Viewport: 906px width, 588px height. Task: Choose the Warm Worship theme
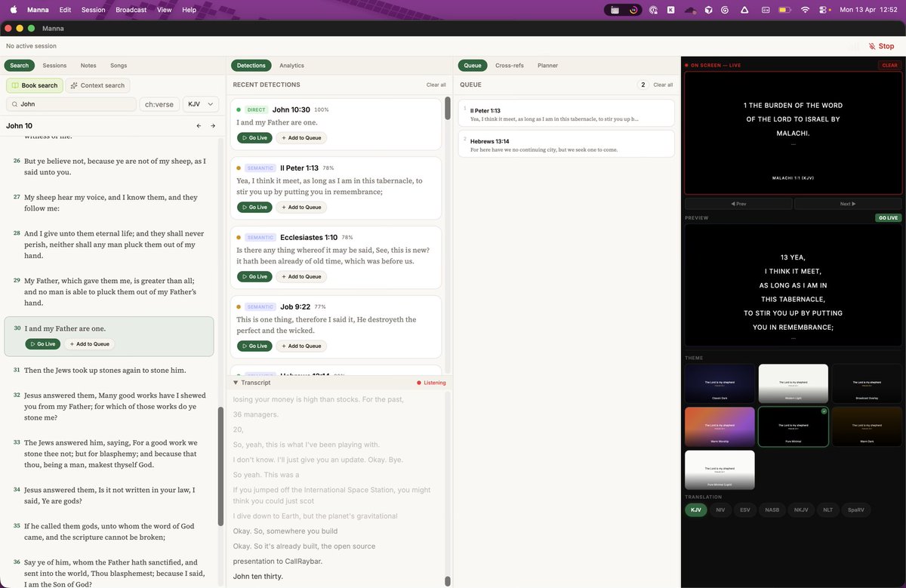click(x=720, y=426)
